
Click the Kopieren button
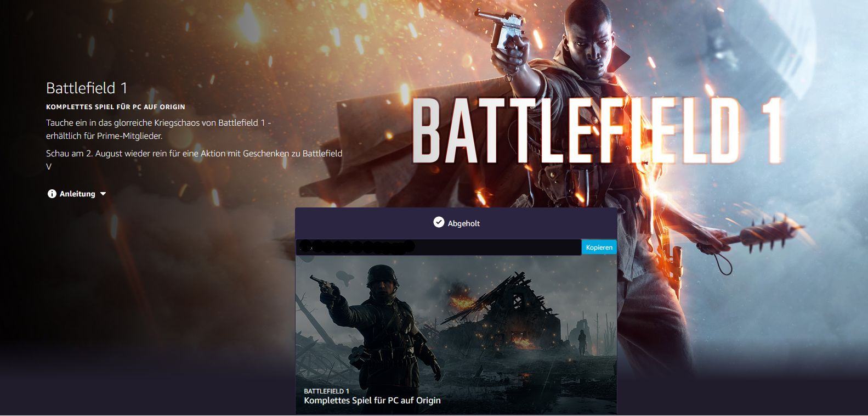pyautogui.click(x=599, y=248)
